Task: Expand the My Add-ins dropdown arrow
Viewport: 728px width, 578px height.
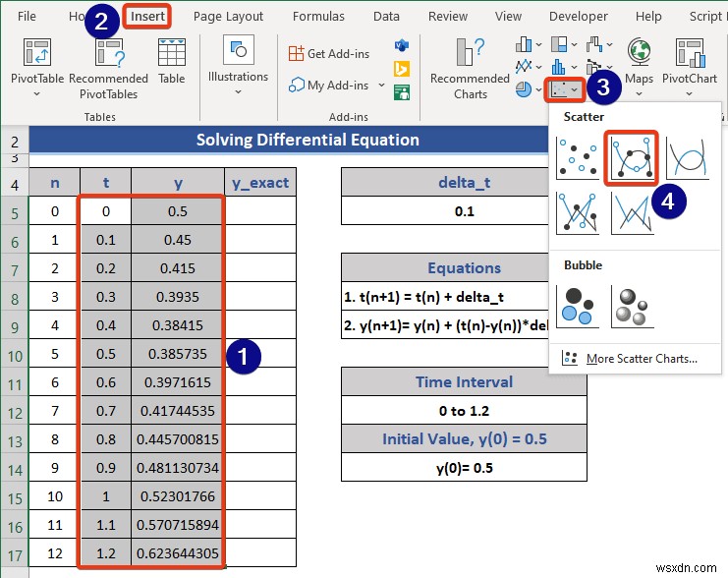Action: (x=381, y=85)
